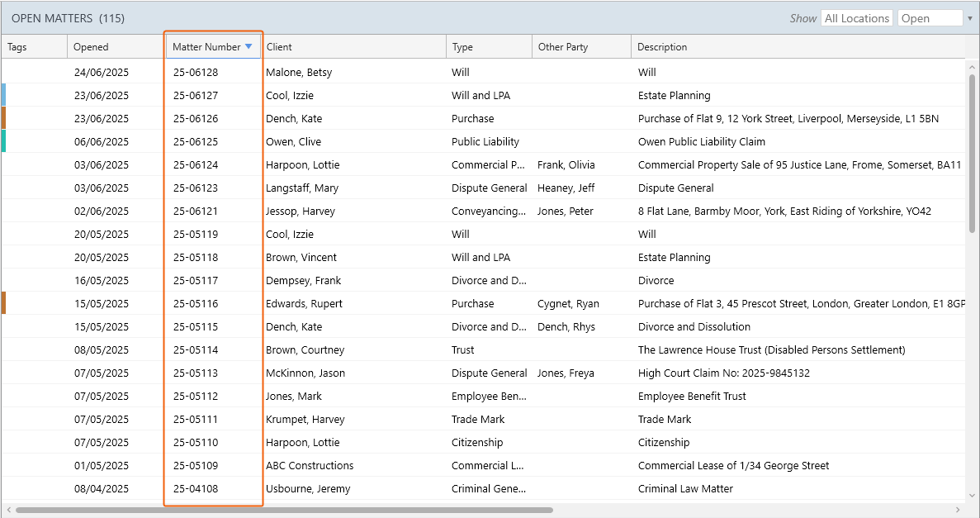Select client Dench, Kate on matter 25-06126
This screenshot has width=980, height=518.
[294, 118]
